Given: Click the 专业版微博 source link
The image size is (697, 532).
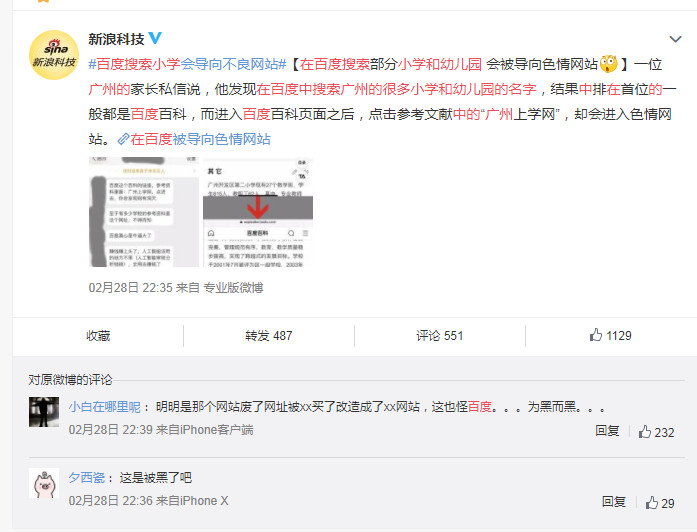Looking at the screenshot, I should tap(233, 287).
